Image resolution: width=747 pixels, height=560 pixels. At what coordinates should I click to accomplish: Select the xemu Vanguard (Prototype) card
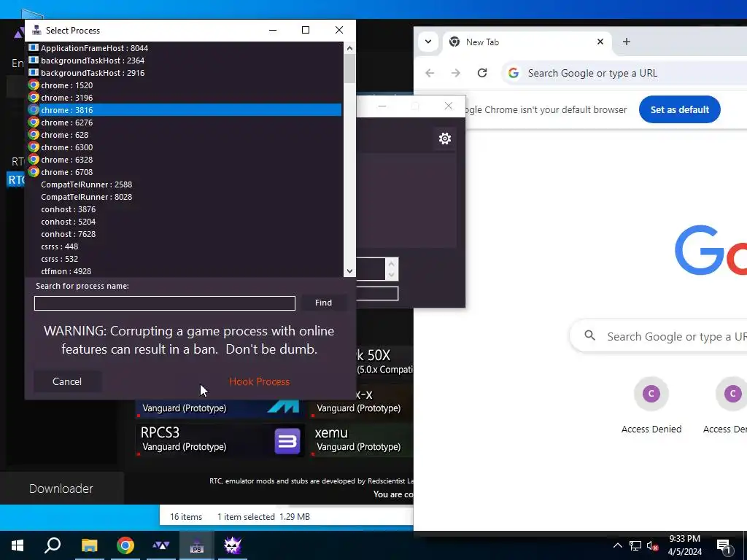point(362,440)
